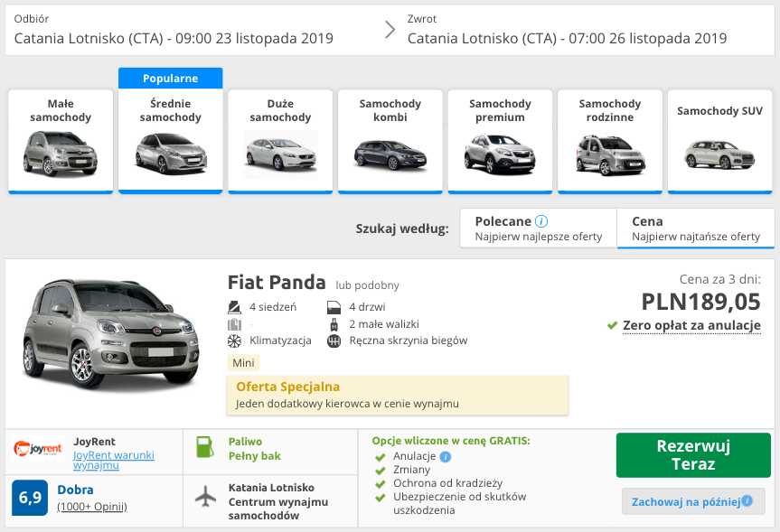Viewport: 780px width, 532px height.
Task: Click the Mini category badge
Action: (243, 363)
